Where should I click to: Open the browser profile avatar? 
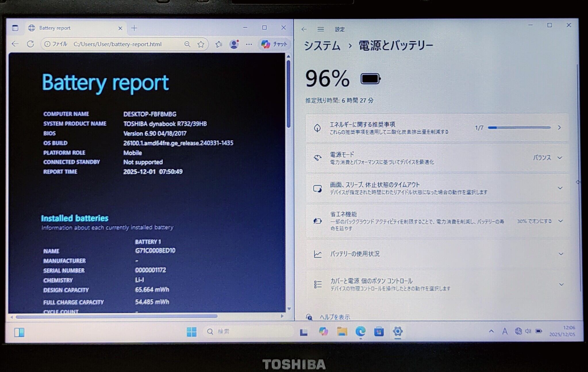click(234, 44)
